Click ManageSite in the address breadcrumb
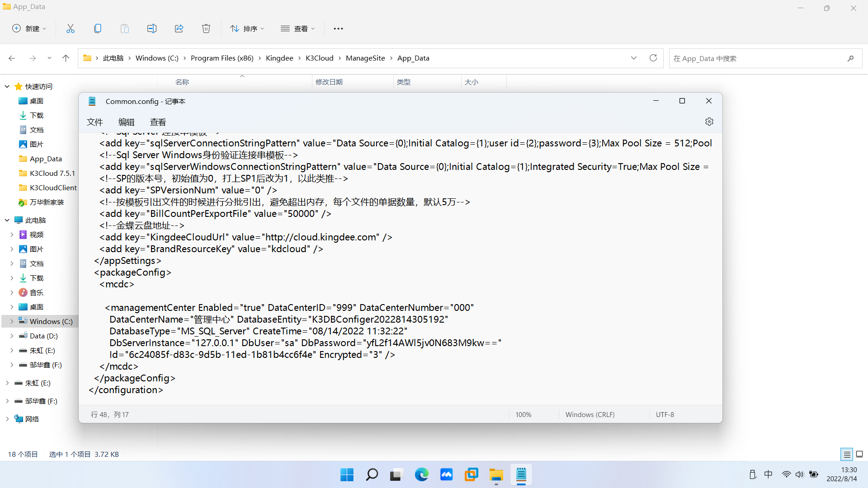Image resolution: width=868 pixels, height=488 pixels. pyautogui.click(x=365, y=58)
